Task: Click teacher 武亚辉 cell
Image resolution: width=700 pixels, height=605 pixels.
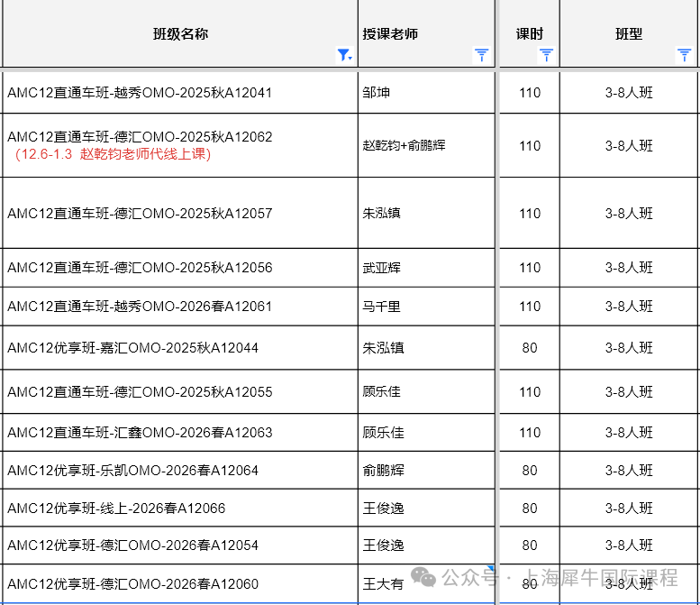Action: click(382, 268)
